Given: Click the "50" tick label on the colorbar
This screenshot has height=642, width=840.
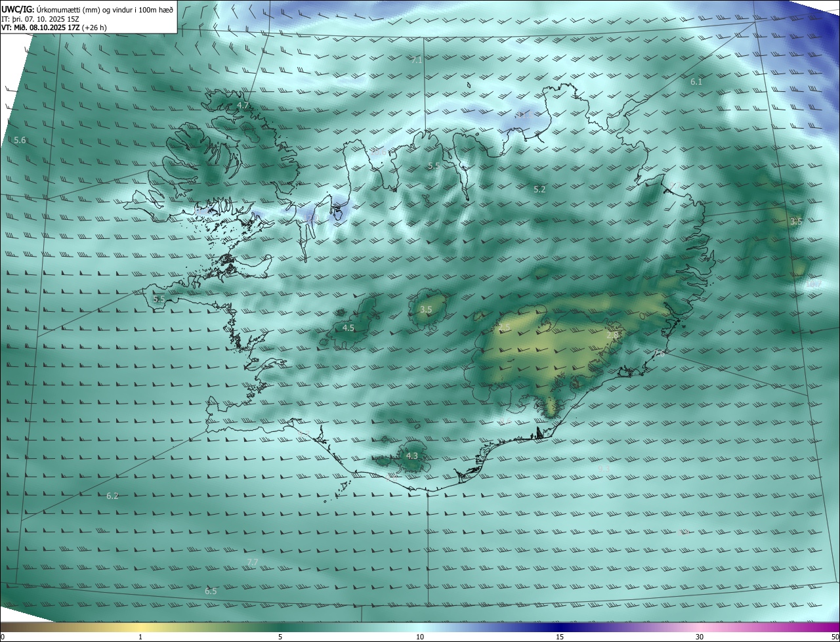Looking at the screenshot, I should coord(835,637).
